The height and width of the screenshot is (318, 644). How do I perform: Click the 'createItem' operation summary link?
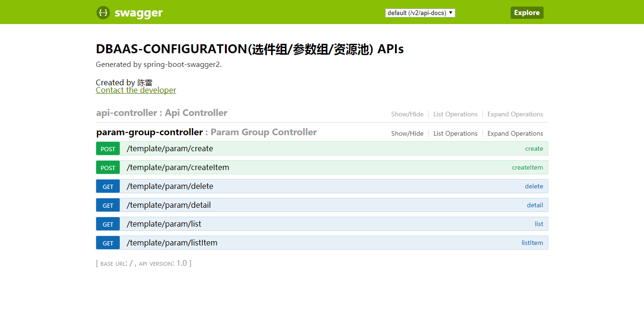(x=528, y=167)
